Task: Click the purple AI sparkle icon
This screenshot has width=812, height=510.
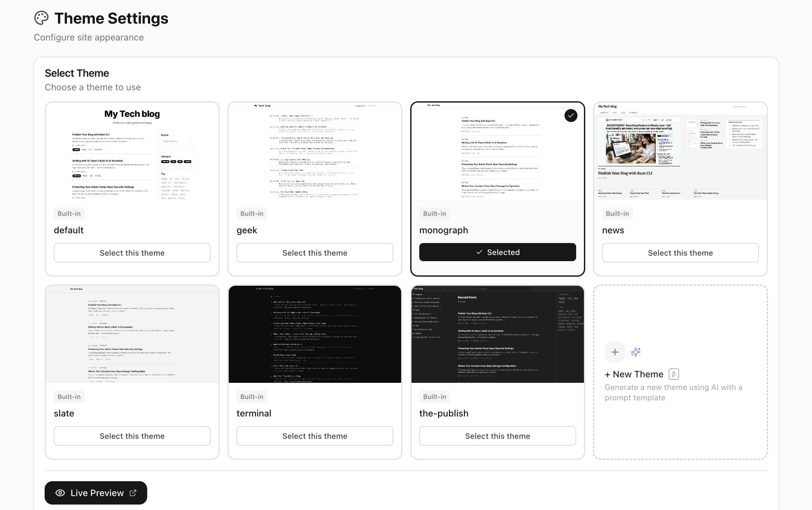Action: coord(636,352)
